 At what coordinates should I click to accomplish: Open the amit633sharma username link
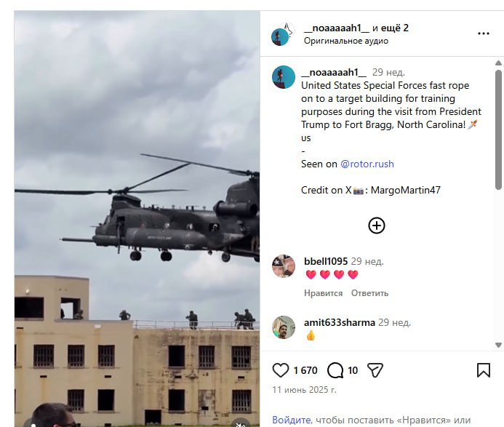click(x=340, y=322)
